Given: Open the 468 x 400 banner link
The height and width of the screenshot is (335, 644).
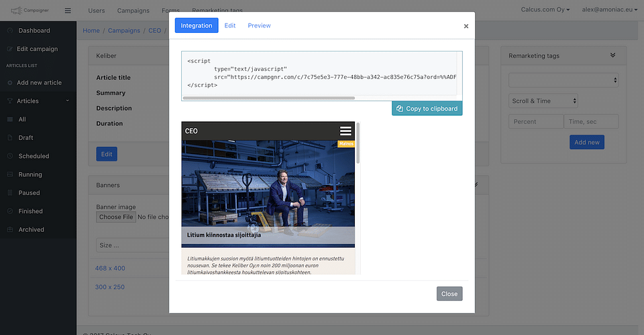Looking at the screenshot, I should pos(110,268).
